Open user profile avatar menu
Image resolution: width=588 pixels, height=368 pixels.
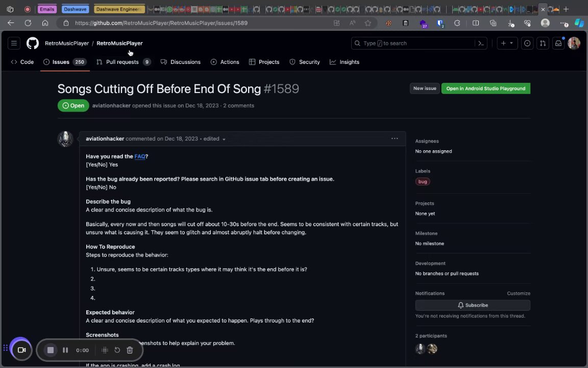click(x=574, y=43)
